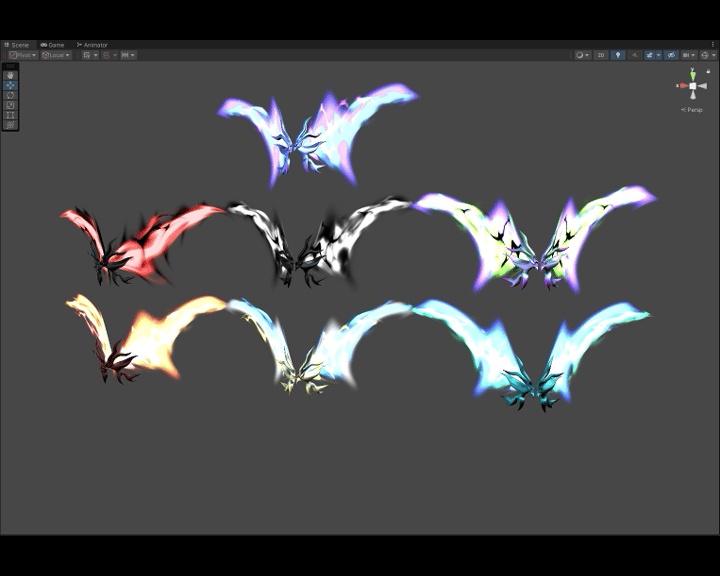Select the Rotate tool
The image size is (720, 576).
(x=10, y=95)
